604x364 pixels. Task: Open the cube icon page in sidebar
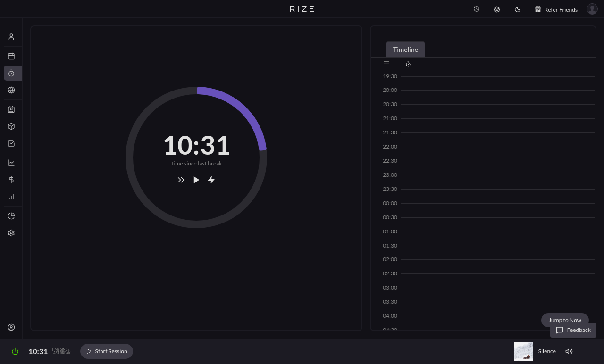pos(11,126)
